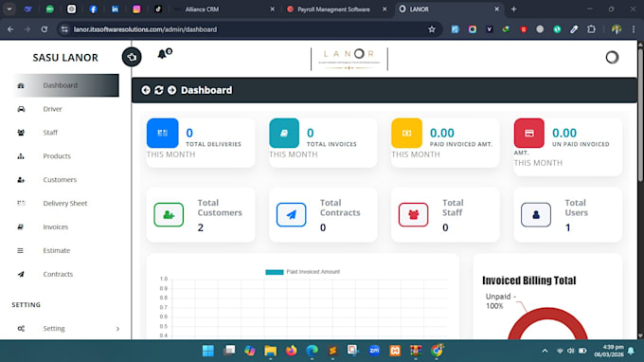Click the Total Staff label

[453, 208]
